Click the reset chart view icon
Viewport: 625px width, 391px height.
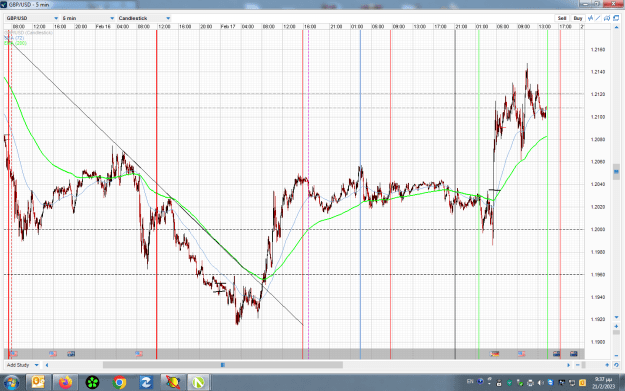[x=616, y=365]
